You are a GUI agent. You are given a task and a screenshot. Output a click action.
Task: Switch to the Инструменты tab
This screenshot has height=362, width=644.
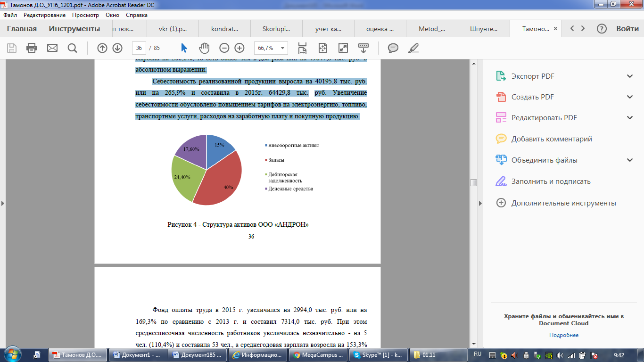coord(74,29)
